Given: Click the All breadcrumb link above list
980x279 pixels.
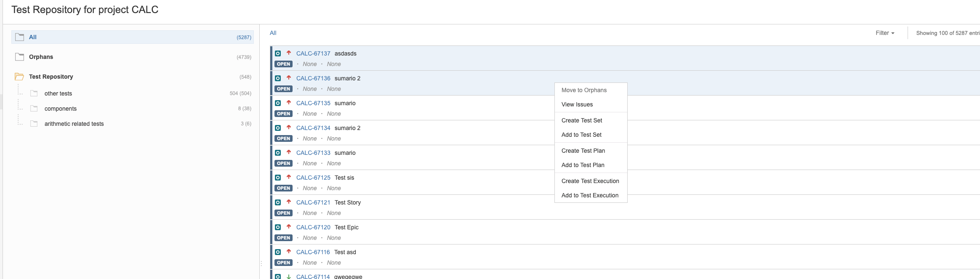Looking at the screenshot, I should point(273,33).
